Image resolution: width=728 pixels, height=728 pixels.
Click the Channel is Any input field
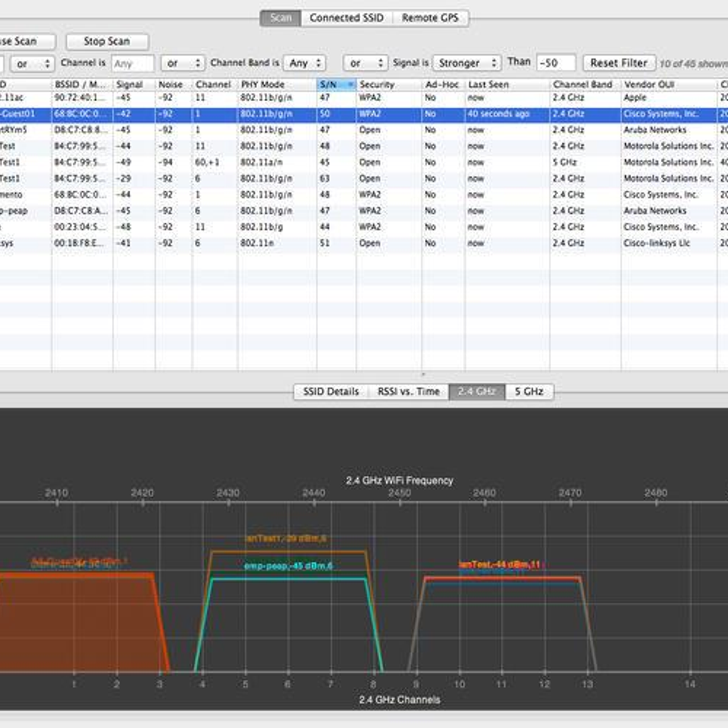pos(133,63)
